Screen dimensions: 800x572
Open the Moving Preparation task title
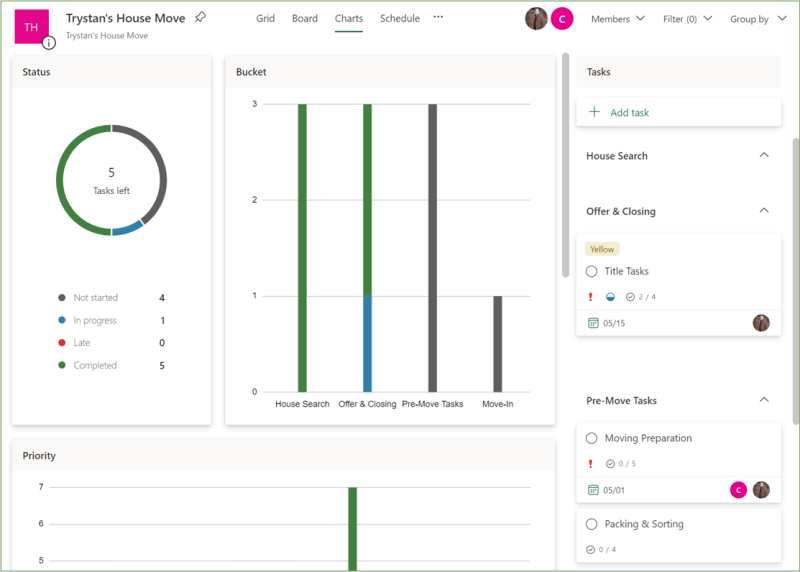tap(648, 438)
